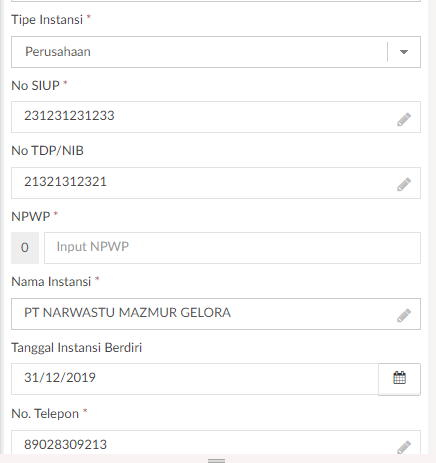Click the 31/12/2019 date field
Image resolution: width=436 pixels, height=463 pixels.
tap(195, 379)
